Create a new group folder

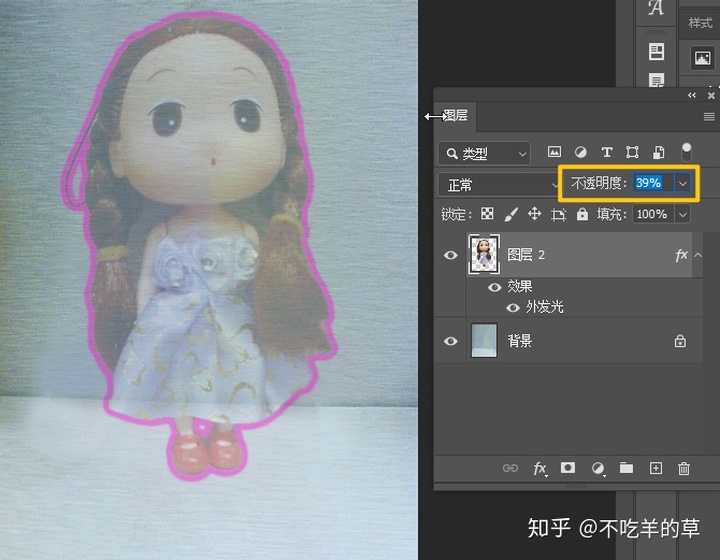[x=626, y=468]
